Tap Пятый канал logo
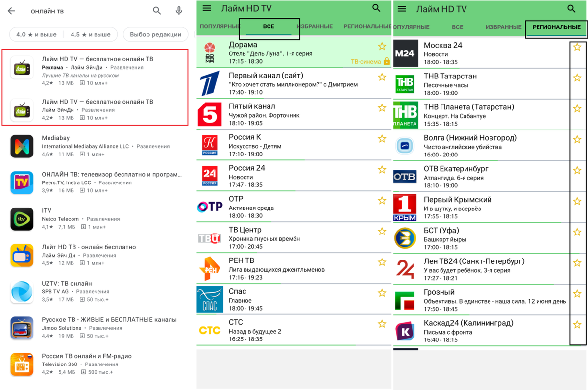 [x=210, y=114]
